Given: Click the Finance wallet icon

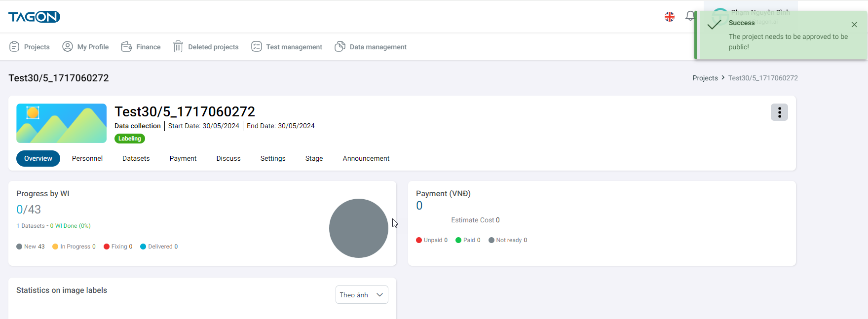Looking at the screenshot, I should (x=126, y=46).
